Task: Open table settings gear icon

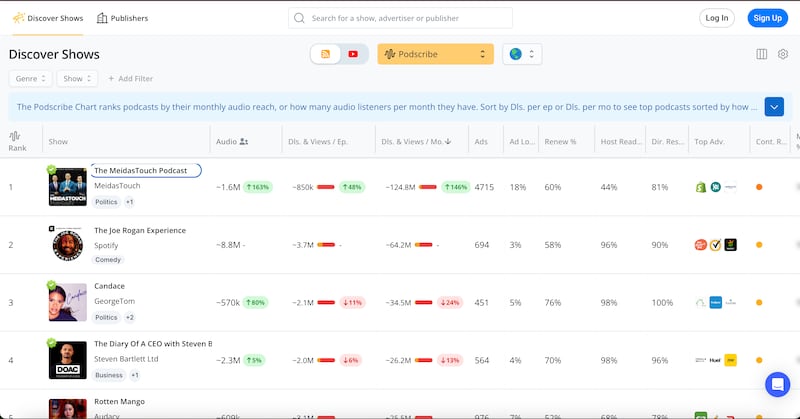Action: 783,54
